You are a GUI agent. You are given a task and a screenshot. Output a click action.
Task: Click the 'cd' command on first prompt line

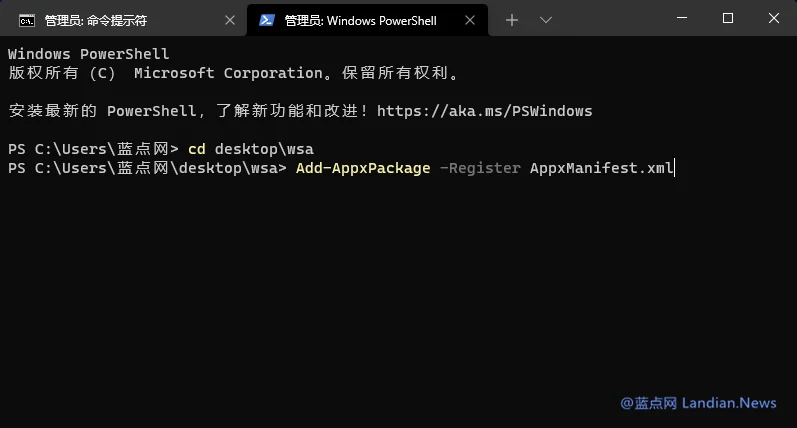pyautogui.click(x=197, y=149)
